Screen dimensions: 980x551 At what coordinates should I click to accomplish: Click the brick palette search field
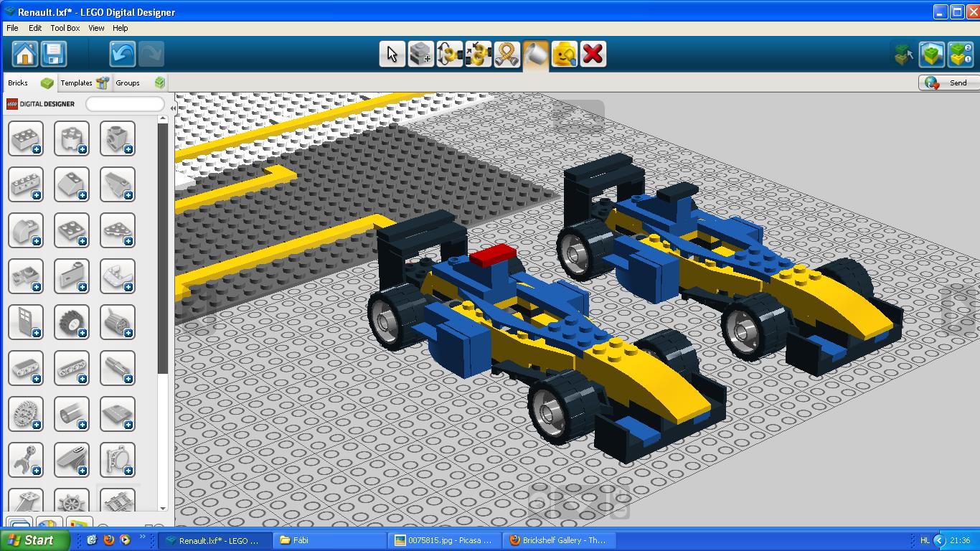click(x=125, y=104)
